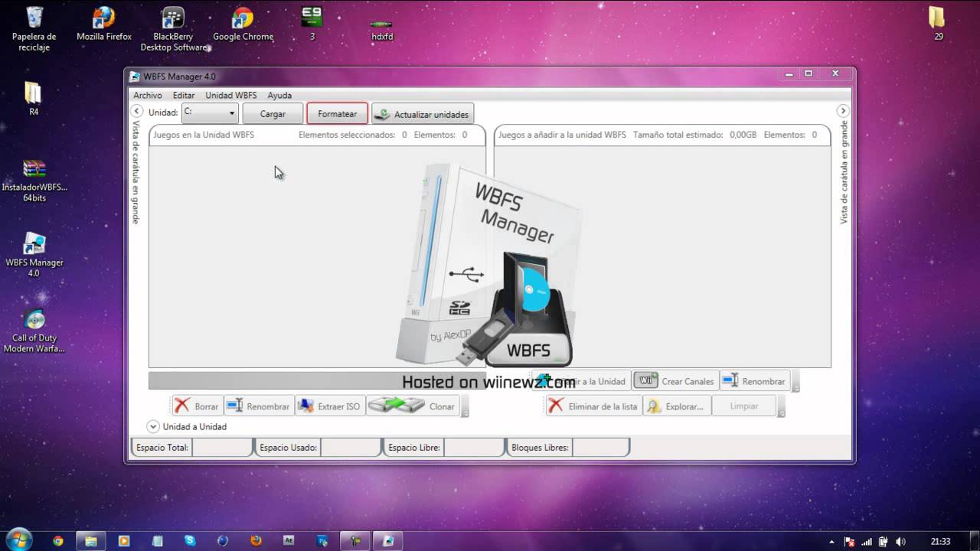Click the Windows Start button
Viewport: 980px width, 551px height.
coord(18,540)
